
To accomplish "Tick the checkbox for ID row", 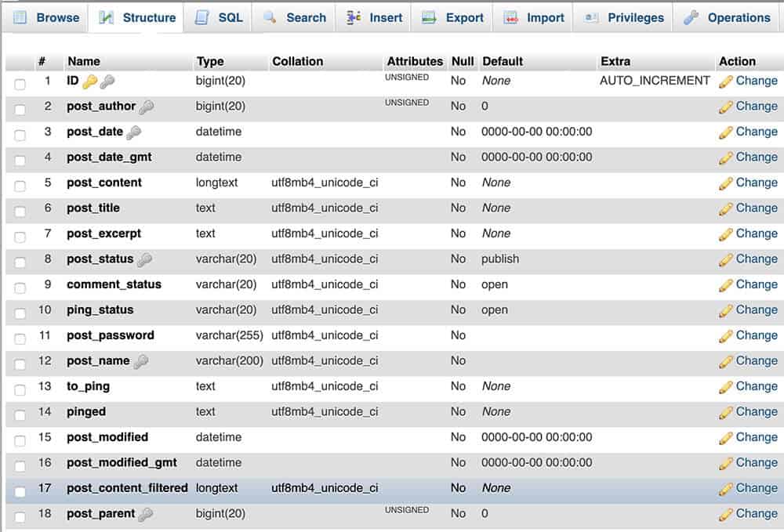I will point(20,84).
